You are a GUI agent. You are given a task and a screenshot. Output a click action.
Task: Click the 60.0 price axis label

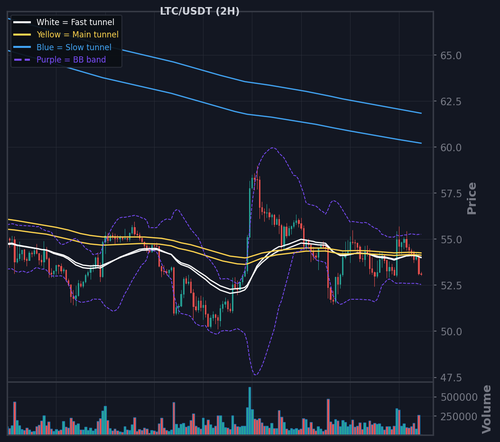tap(451, 148)
